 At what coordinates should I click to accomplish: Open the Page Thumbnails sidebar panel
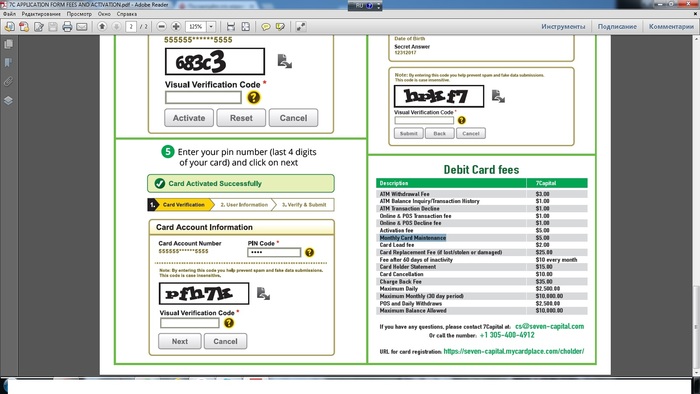click(x=8, y=44)
